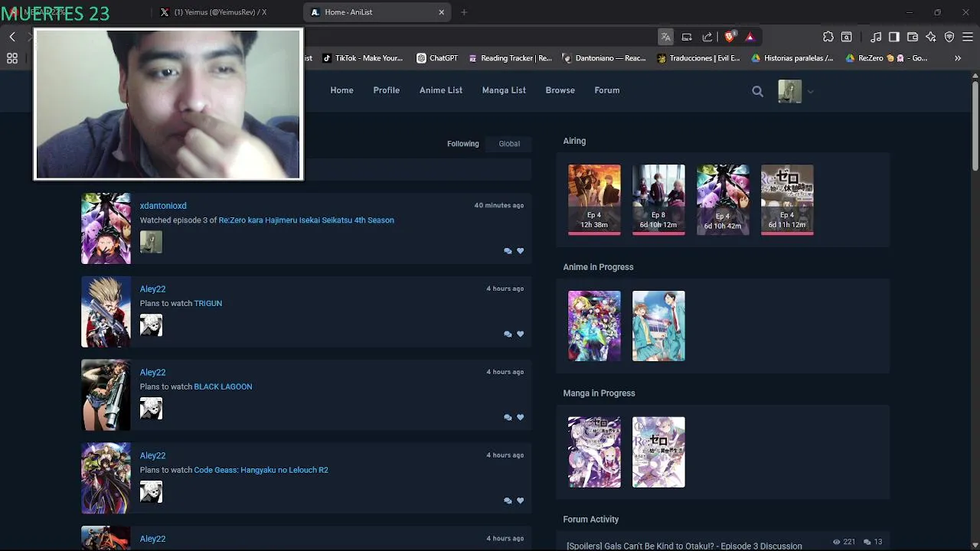Image resolution: width=980 pixels, height=551 pixels.
Task: Open the Profile nav item
Action: click(387, 90)
